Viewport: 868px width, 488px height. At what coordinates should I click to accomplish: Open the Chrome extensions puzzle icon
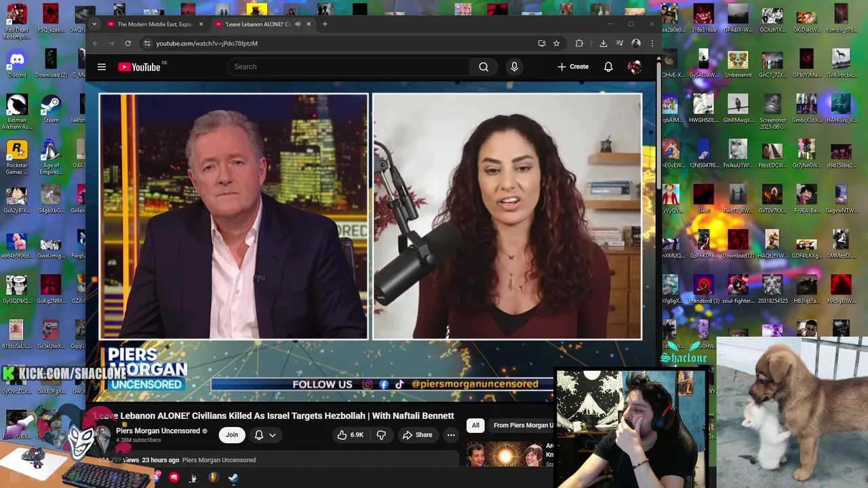579,43
